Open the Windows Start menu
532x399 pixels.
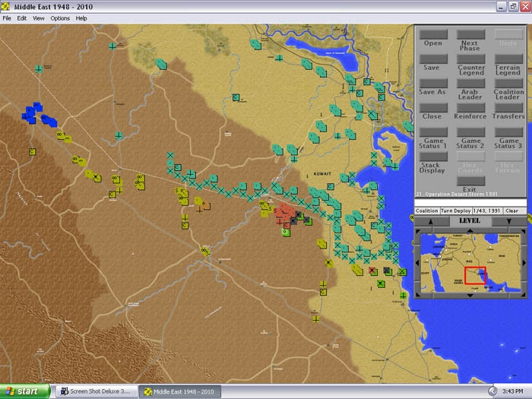(24, 391)
